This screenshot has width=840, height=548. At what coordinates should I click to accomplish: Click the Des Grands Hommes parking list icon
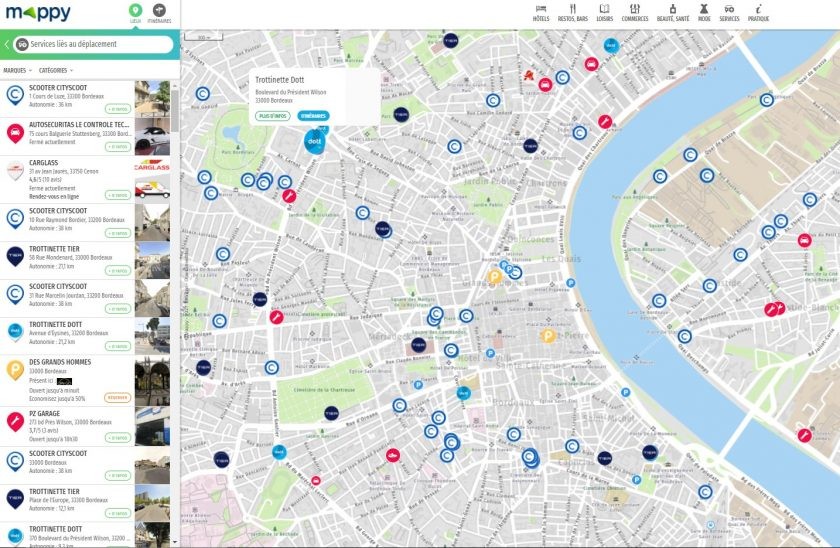15,371
